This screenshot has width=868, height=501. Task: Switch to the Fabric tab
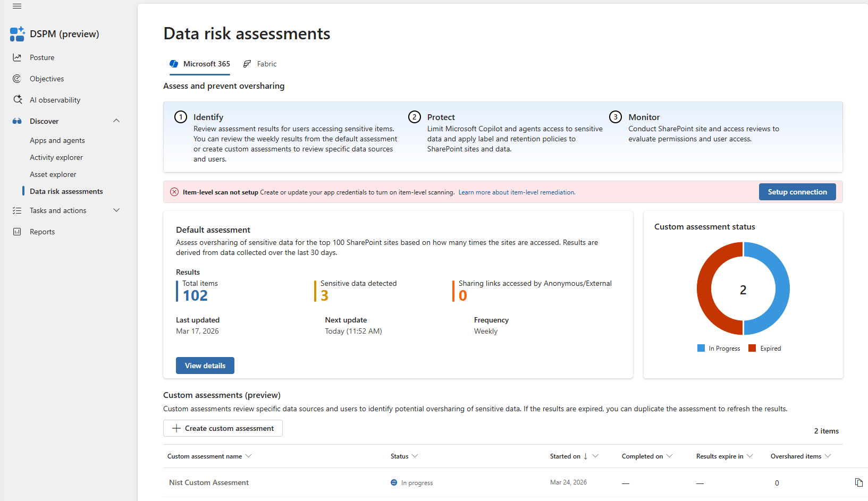[x=260, y=64]
